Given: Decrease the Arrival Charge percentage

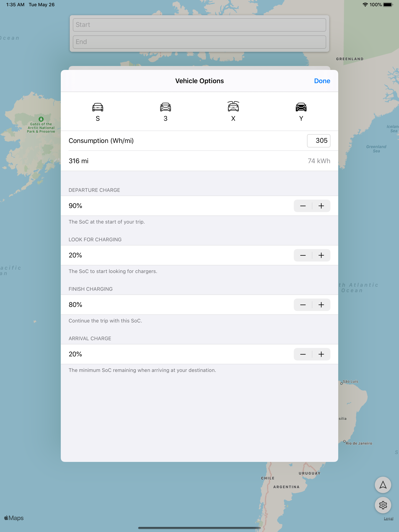Looking at the screenshot, I should click(303, 354).
